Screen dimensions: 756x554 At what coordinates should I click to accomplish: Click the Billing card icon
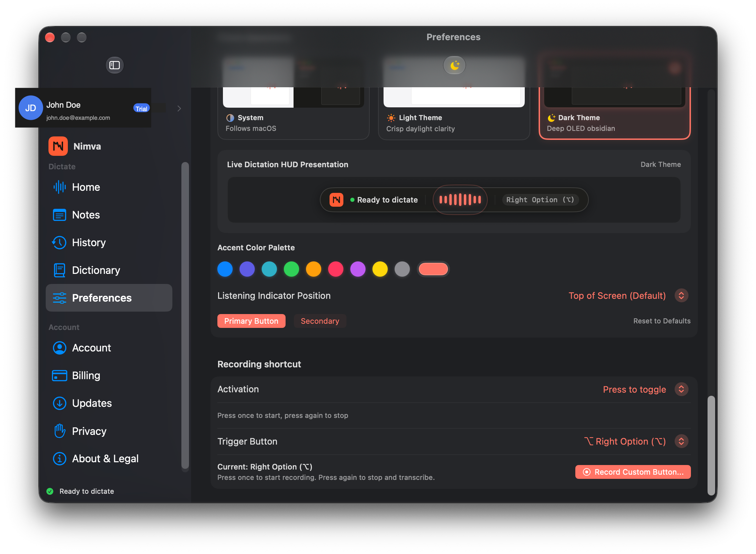click(x=60, y=375)
